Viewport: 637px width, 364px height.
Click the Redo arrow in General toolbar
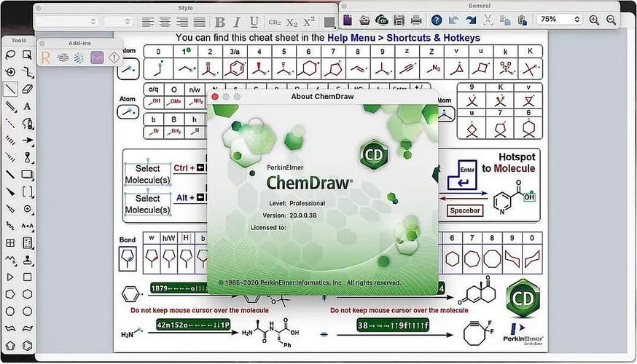point(471,20)
